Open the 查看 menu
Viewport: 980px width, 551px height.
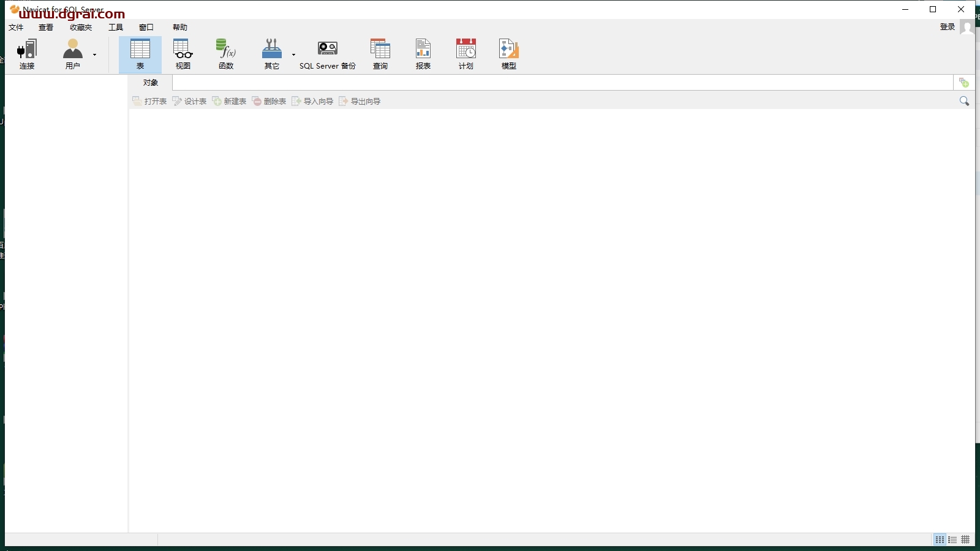46,28
